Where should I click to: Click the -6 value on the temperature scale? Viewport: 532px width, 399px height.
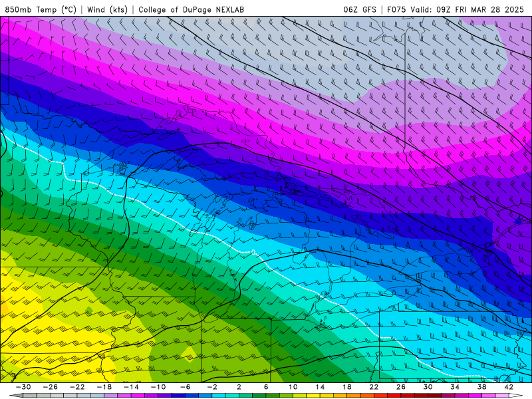tap(186, 387)
